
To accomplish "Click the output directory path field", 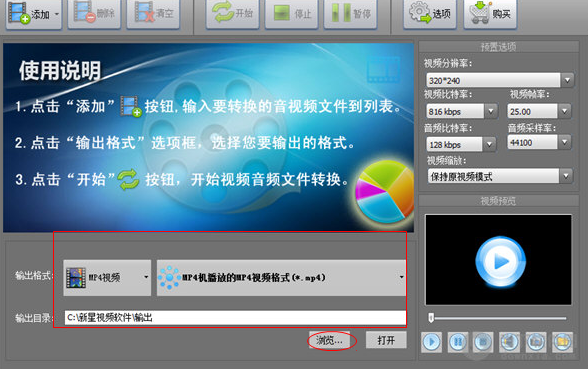I will click(235, 318).
